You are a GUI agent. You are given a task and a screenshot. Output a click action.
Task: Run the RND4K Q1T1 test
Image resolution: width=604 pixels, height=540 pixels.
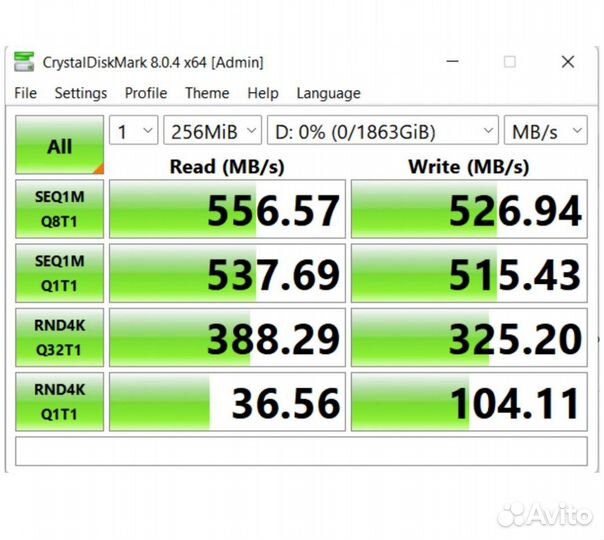(60, 402)
